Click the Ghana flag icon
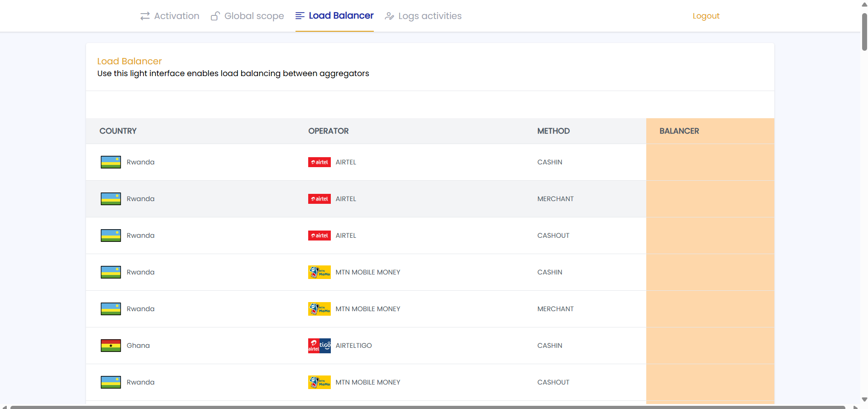The image size is (868, 409). click(x=110, y=346)
